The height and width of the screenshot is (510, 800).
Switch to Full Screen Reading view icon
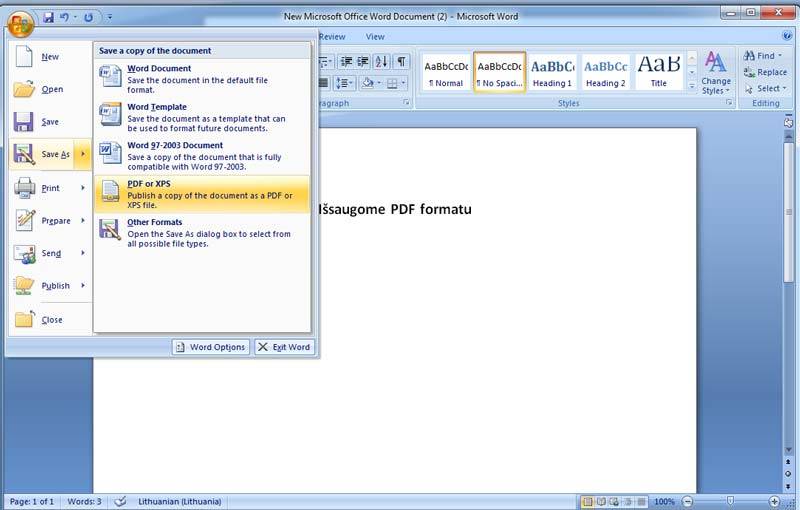(601, 502)
